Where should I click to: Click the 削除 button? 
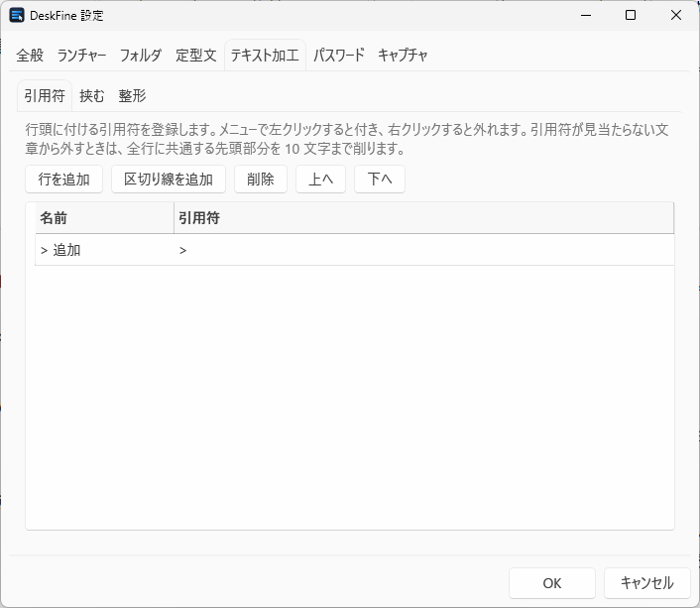(x=260, y=180)
